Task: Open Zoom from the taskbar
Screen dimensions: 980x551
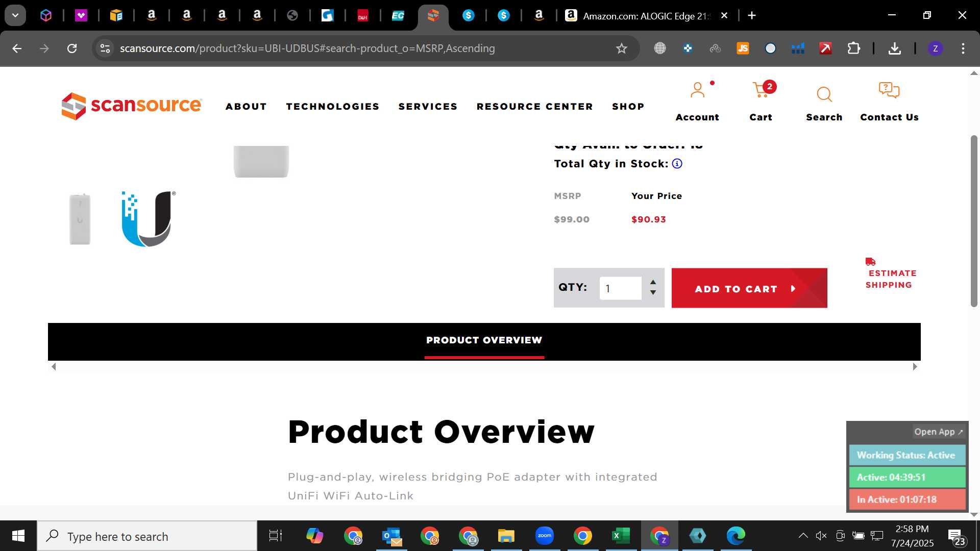Action: 545,536
